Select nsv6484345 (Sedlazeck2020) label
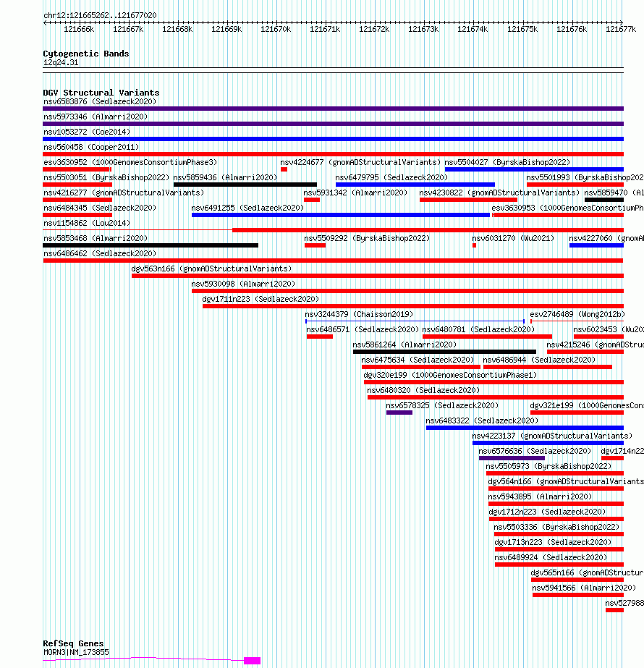644x668 pixels. click(100, 208)
